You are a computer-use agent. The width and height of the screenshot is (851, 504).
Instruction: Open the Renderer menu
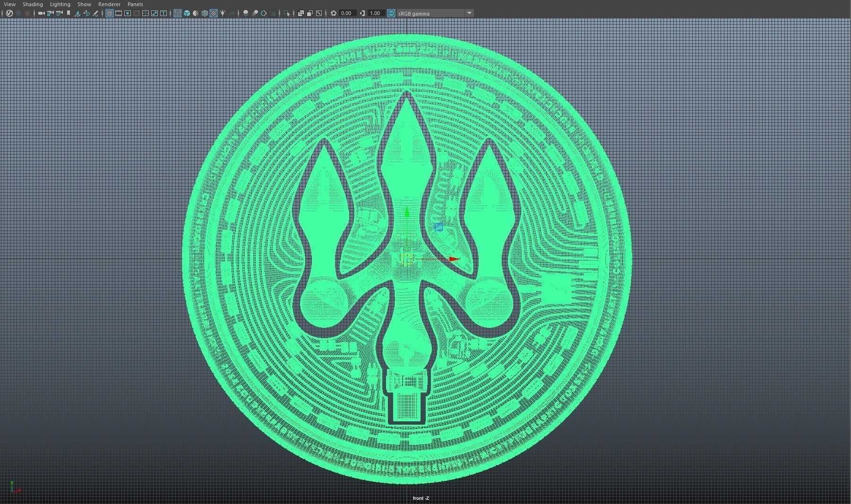tap(109, 4)
